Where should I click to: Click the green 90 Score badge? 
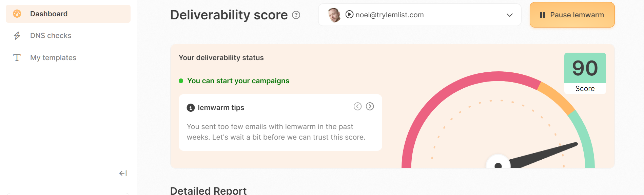585,73
